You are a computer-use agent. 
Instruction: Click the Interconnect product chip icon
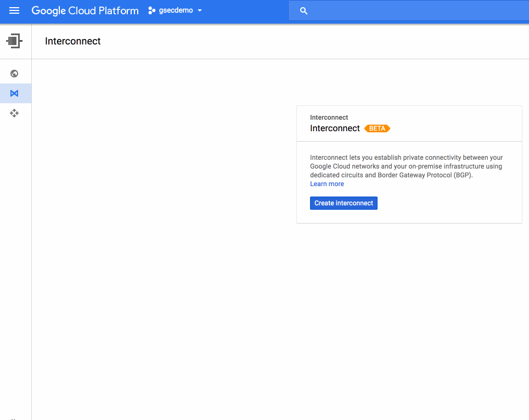tap(14, 41)
